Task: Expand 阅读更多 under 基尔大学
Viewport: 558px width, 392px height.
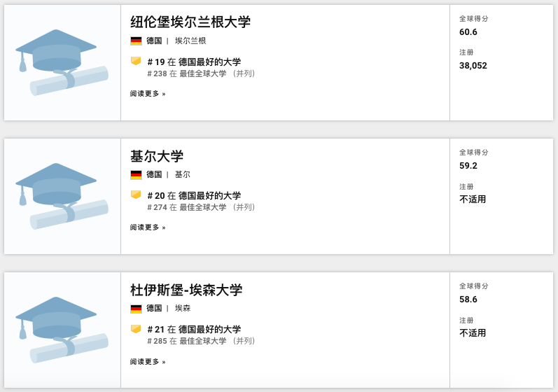Action: [x=148, y=227]
